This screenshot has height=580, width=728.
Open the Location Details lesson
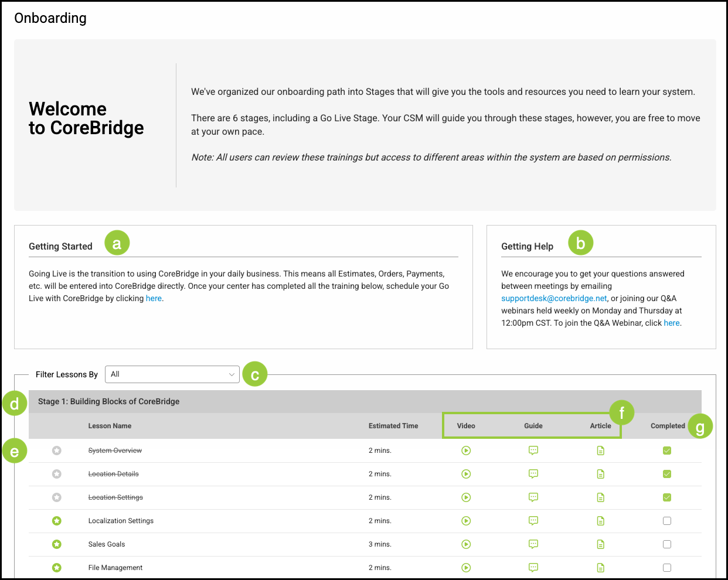pos(114,474)
